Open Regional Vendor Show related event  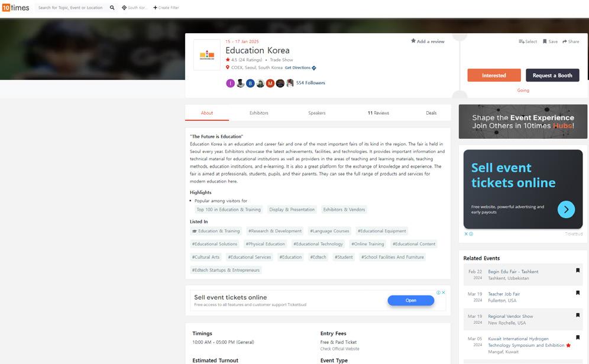coord(510,316)
